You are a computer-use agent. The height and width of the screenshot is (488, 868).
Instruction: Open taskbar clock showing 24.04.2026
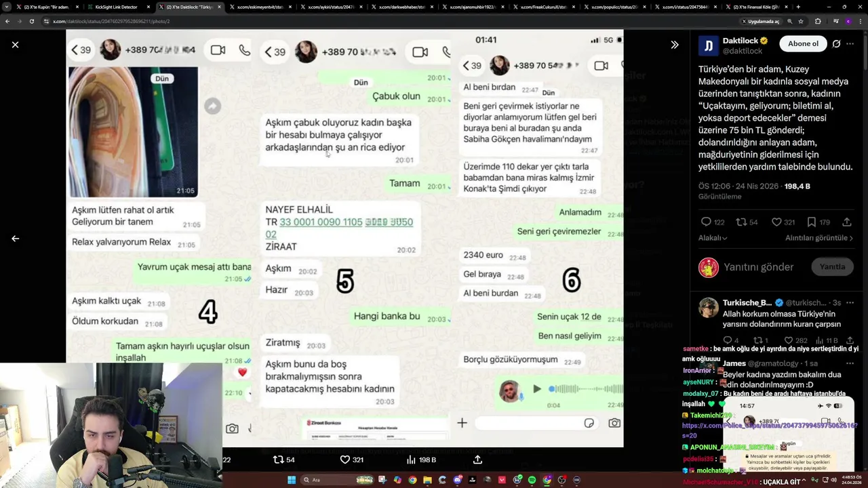click(x=852, y=480)
